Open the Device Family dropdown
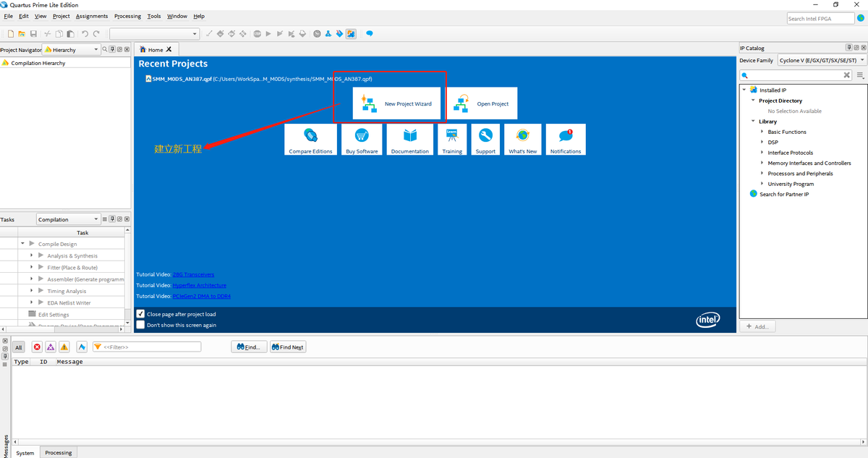 click(x=822, y=60)
